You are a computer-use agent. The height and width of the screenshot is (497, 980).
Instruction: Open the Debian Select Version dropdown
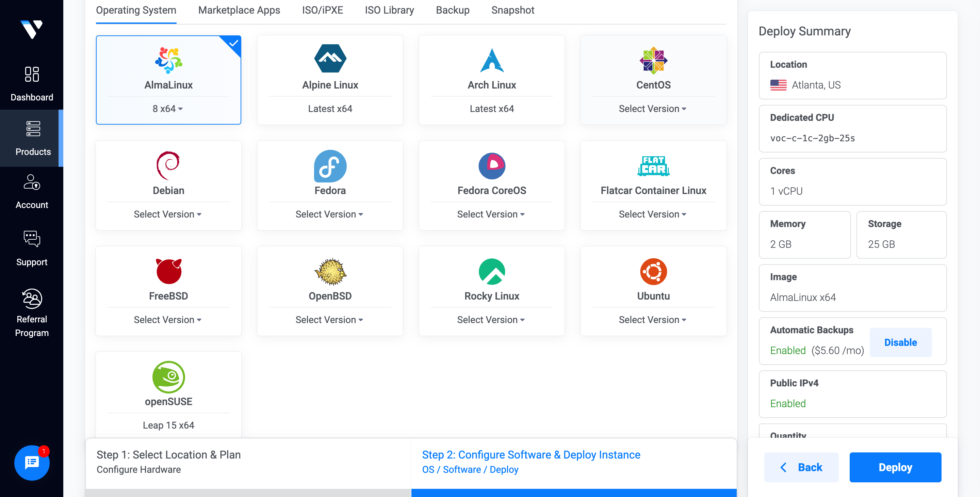168,214
